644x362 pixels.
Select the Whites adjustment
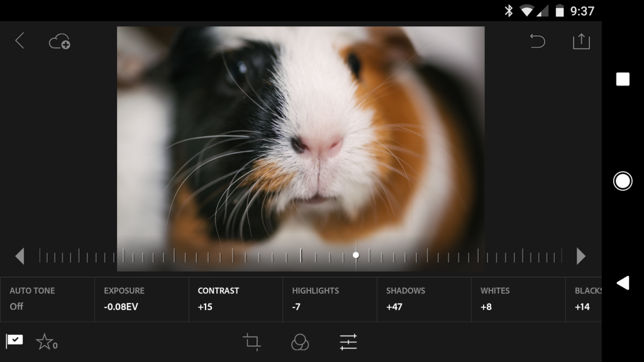(518, 299)
